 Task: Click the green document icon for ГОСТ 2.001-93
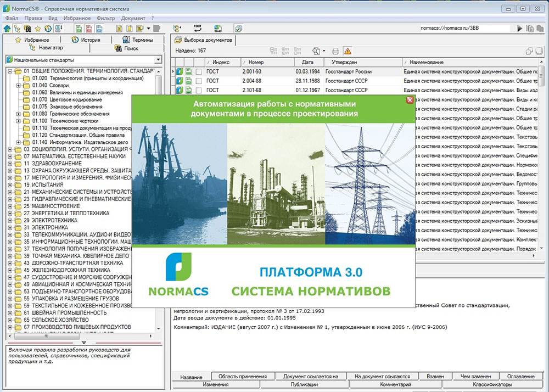pyautogui.click(x=188, y=71)
